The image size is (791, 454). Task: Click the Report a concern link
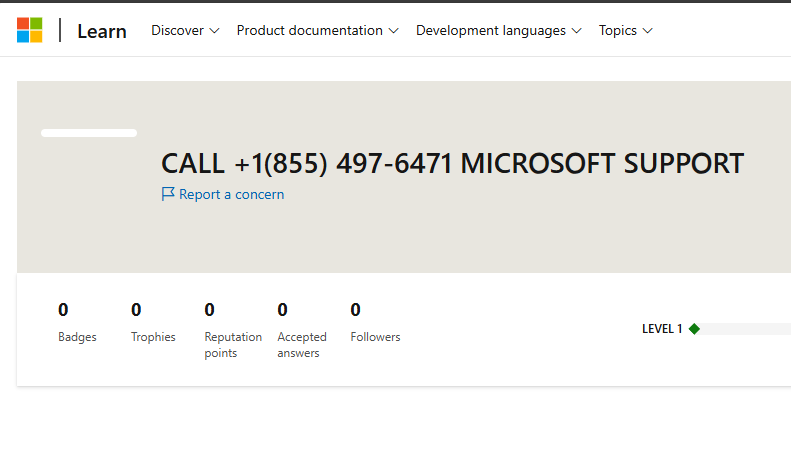(223, 194)
